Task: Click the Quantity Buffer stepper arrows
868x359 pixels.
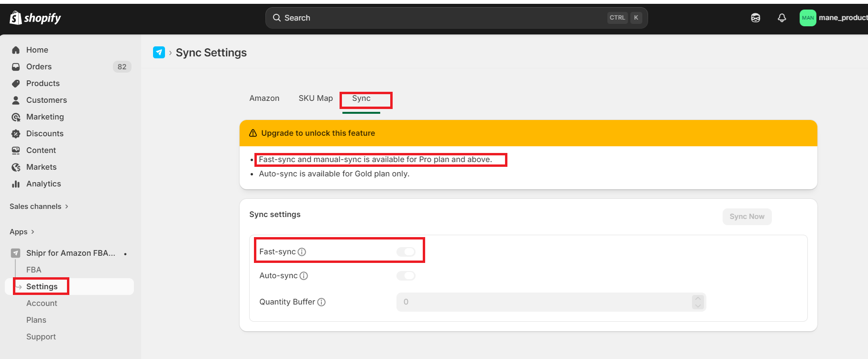Action: 698,302
